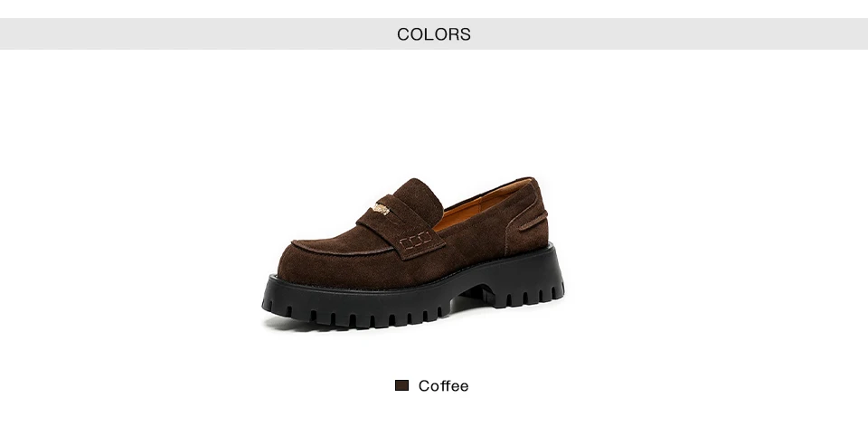
Task: Click the gold metal ornament on the loafer strap
Action: coord(381,209)
